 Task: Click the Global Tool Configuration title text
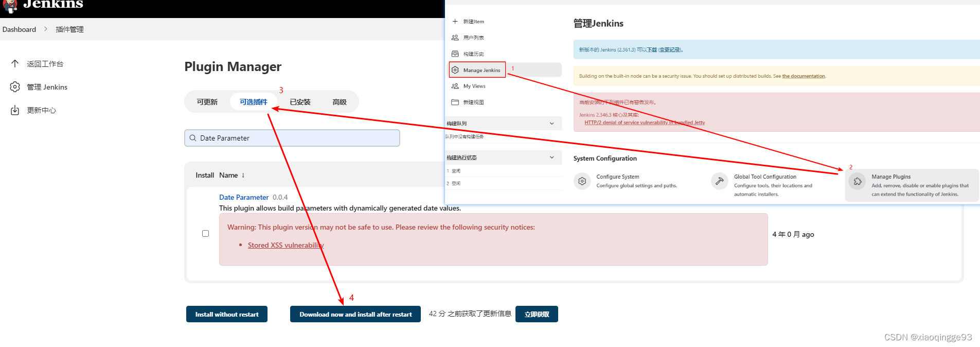coord(765,177)
